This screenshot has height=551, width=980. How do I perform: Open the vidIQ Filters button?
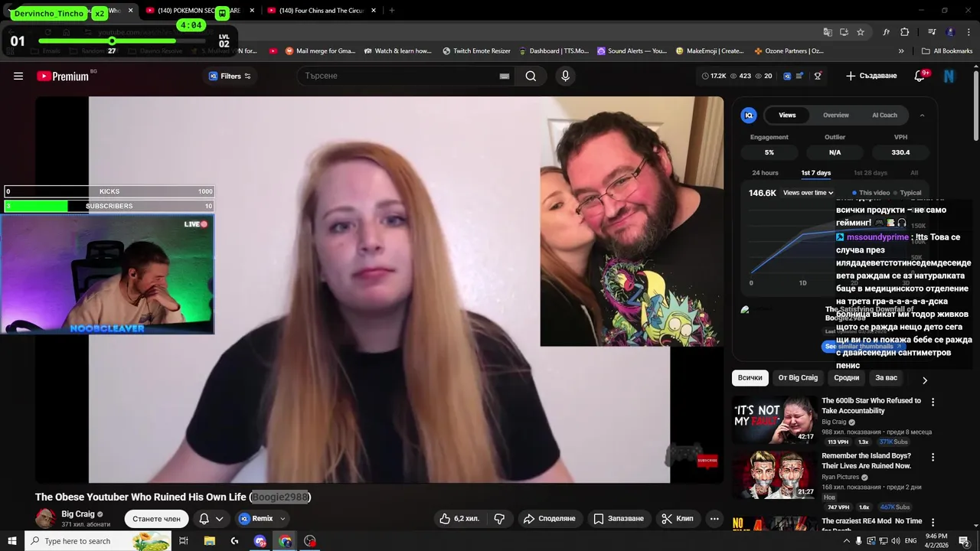pyautogui.click(x=230, y=76)
